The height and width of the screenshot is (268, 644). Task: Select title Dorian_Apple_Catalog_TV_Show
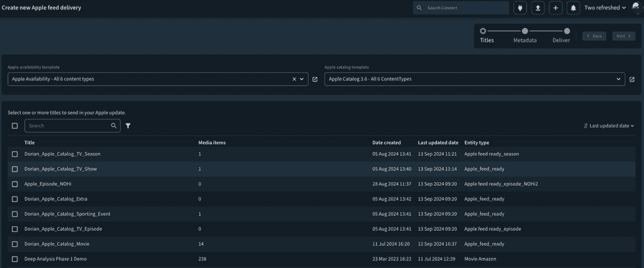pyautogui.click(x=60, y=169)
